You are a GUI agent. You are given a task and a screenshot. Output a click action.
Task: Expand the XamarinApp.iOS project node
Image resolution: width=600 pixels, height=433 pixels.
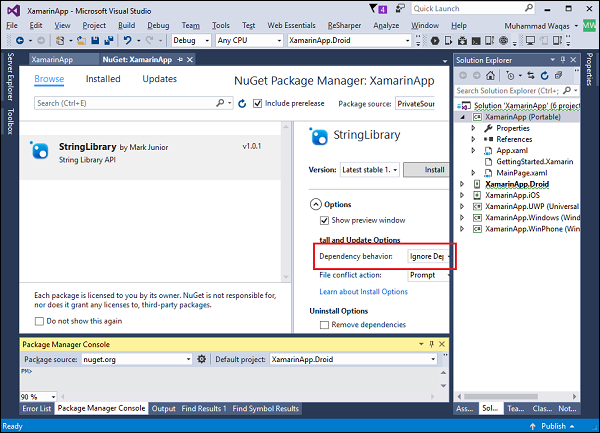[x=462, y=195]
